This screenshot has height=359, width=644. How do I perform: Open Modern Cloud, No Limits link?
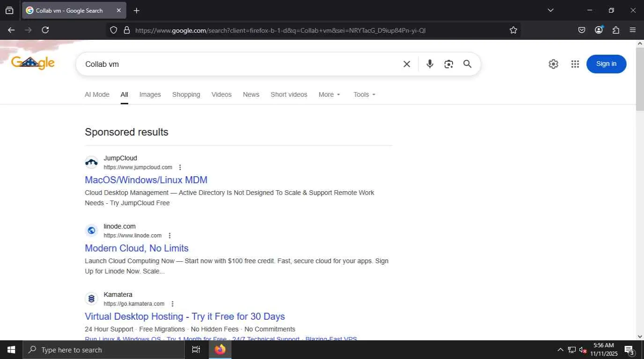point(137,248)
